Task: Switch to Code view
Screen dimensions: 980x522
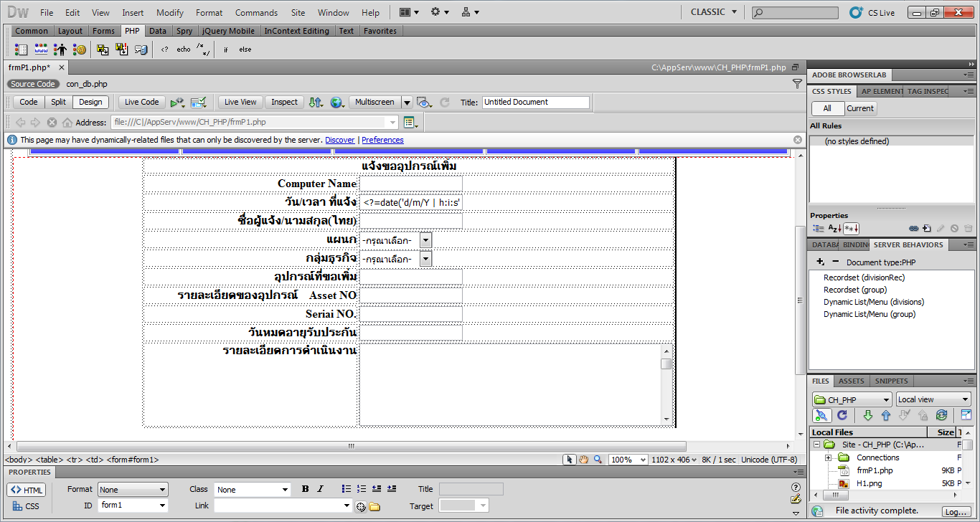Action: tap(29, 103)
